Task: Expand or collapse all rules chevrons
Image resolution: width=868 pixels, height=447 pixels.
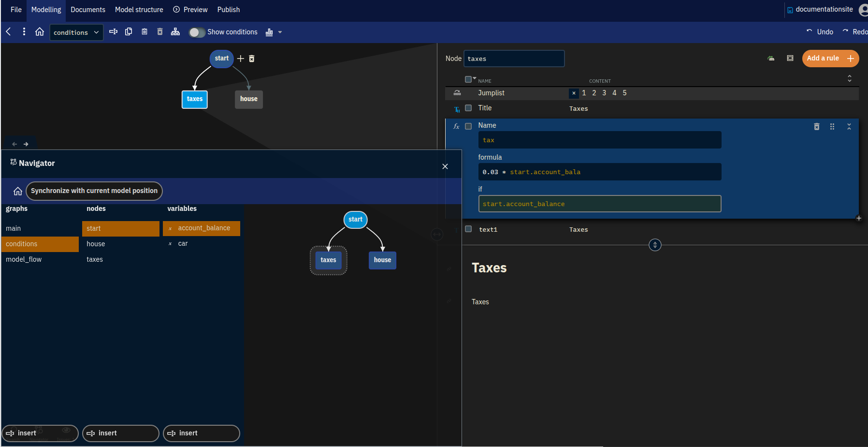Action: click(850, 78)
